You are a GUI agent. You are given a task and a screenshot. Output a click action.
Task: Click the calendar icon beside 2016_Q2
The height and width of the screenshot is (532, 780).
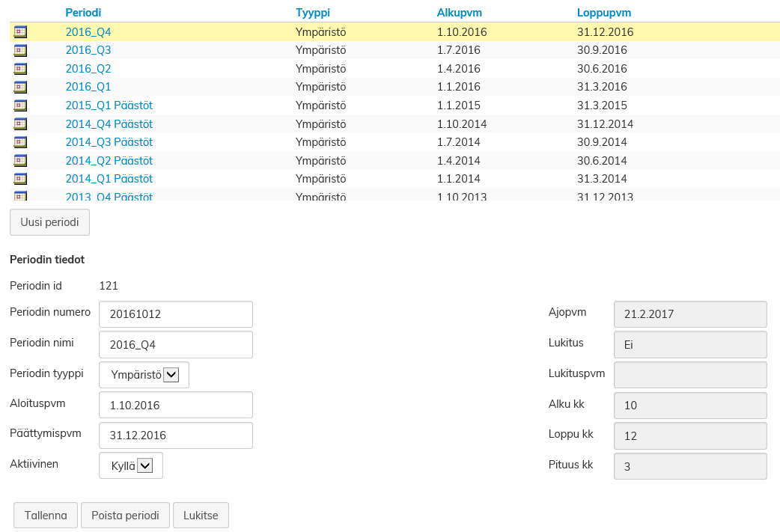coord(20,69)
